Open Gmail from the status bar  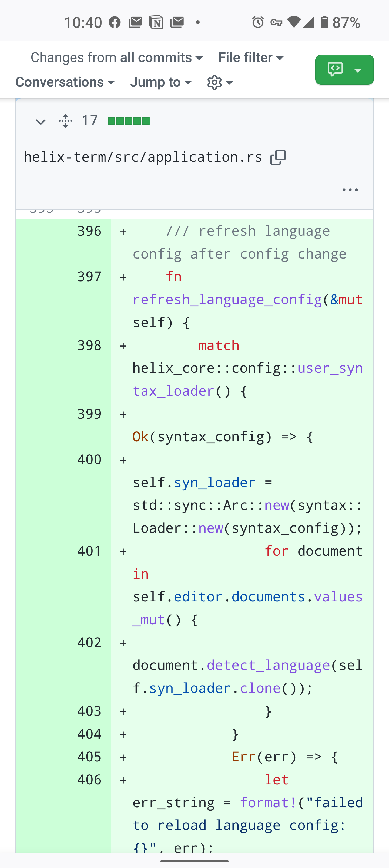point(135,22)
